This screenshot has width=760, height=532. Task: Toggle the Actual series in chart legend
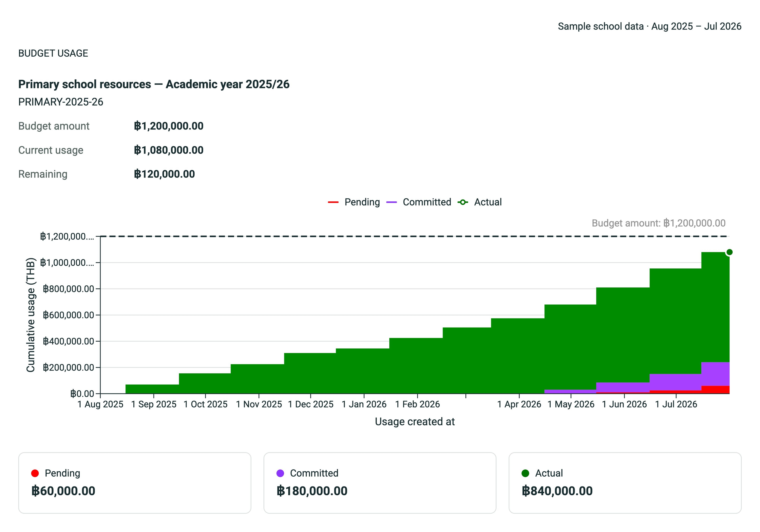(x=480, y=202)
